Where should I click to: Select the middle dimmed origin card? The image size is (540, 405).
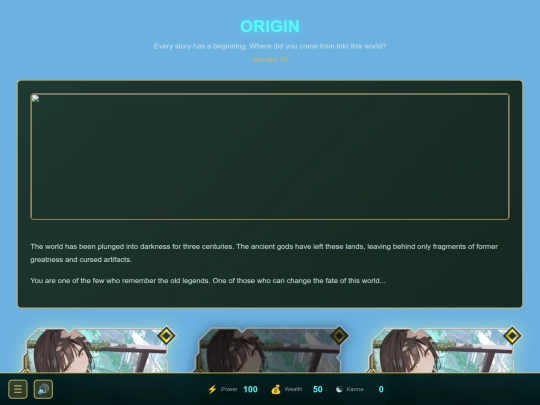coord(269,351)
